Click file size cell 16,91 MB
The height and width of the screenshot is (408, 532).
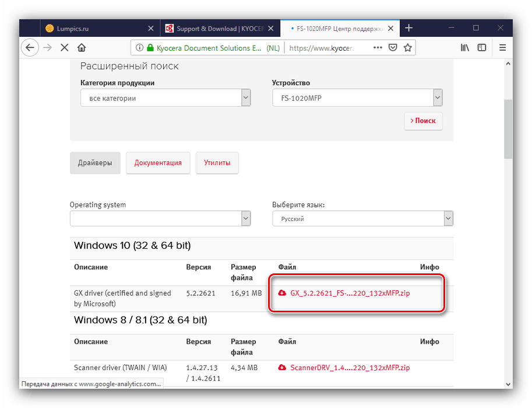pos(246,293)
